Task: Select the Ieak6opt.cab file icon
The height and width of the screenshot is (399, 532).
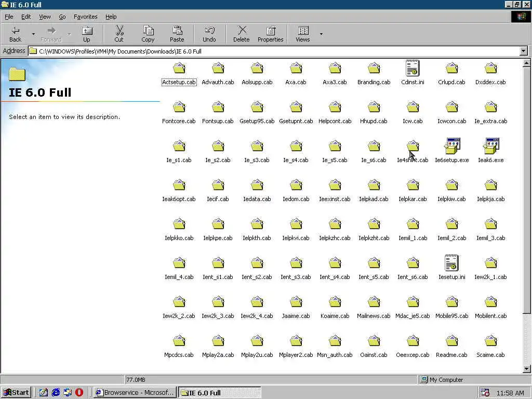Action: 179,185
